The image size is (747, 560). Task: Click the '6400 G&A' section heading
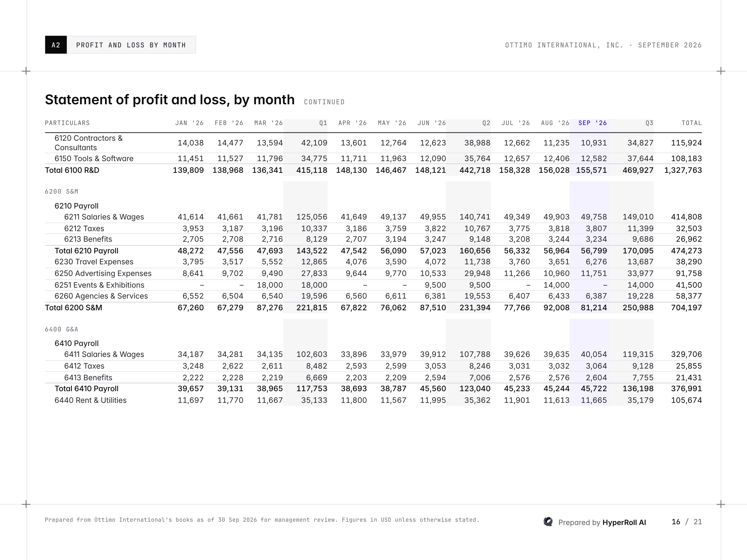pyautogui.click(x=61, y=329)
